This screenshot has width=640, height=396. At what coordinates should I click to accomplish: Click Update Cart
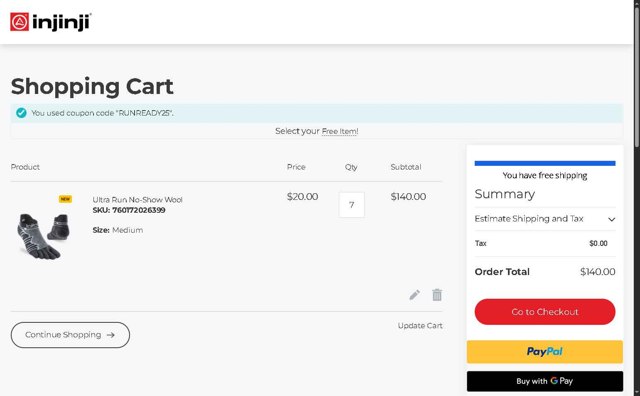[x=420, y=325]
